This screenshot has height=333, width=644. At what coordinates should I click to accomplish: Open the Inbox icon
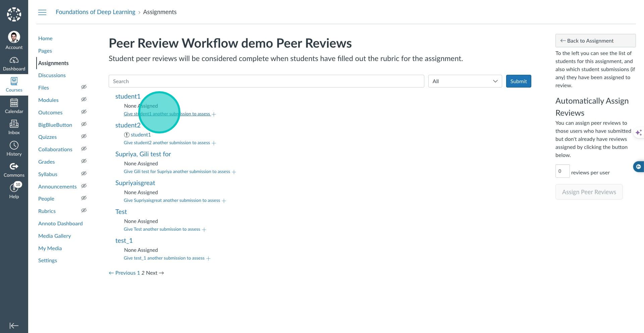(x=14, y=124)
